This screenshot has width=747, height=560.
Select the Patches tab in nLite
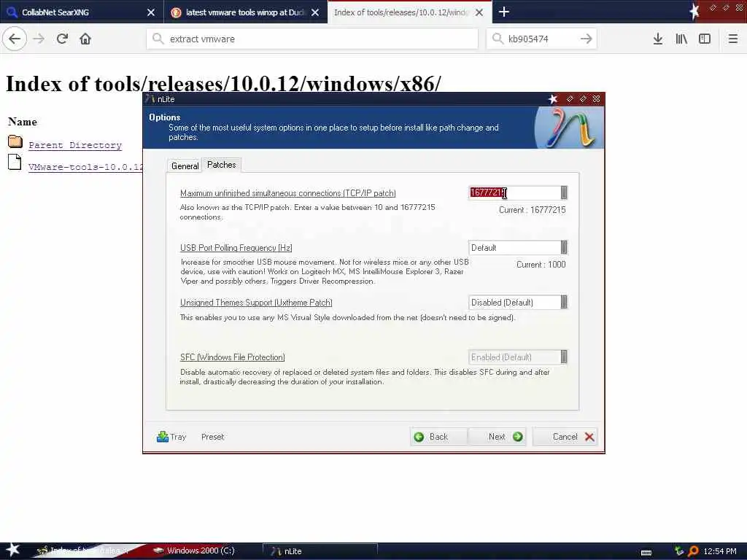point(222,165)
